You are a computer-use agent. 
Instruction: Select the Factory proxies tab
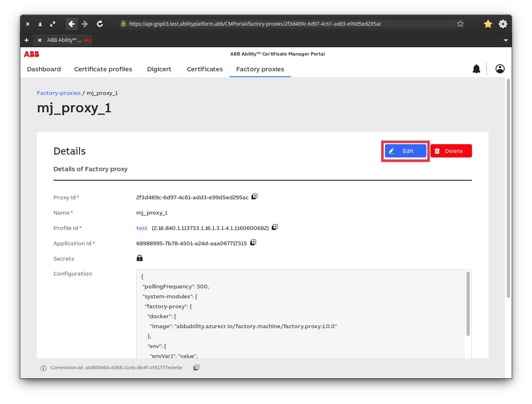click(x=260, y=69)
